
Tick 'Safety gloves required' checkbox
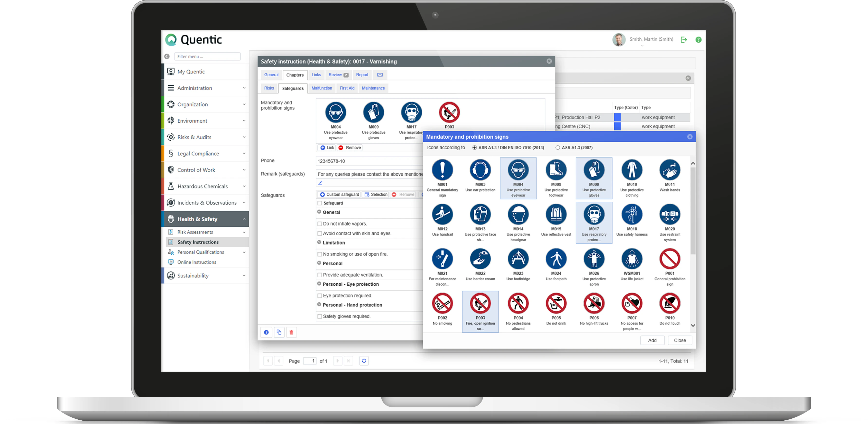click(x=319, y=316)
